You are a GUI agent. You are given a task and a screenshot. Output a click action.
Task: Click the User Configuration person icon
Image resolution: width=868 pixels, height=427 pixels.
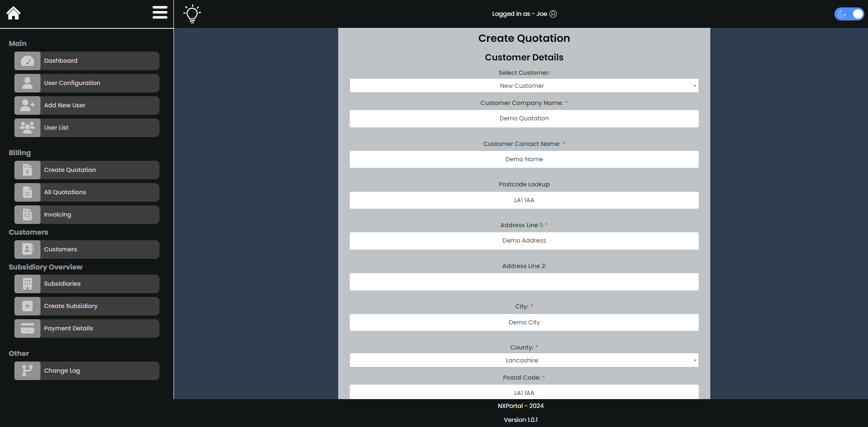[x=27, y=83]
